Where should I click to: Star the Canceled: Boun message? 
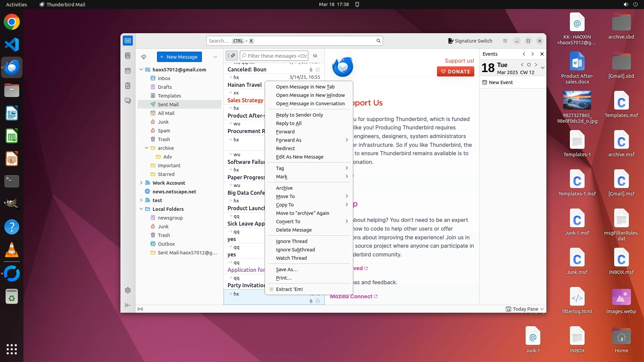tap(318, 70)
